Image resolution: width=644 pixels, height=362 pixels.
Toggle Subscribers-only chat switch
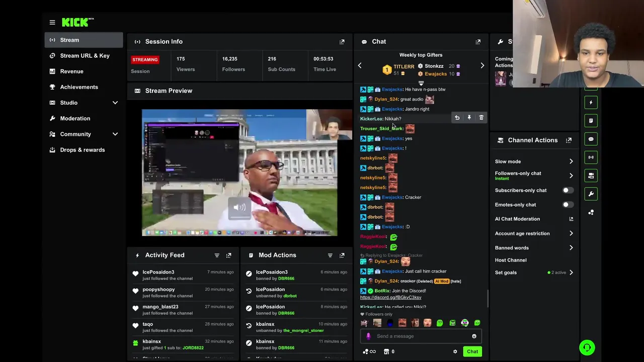tap(568, 191)
